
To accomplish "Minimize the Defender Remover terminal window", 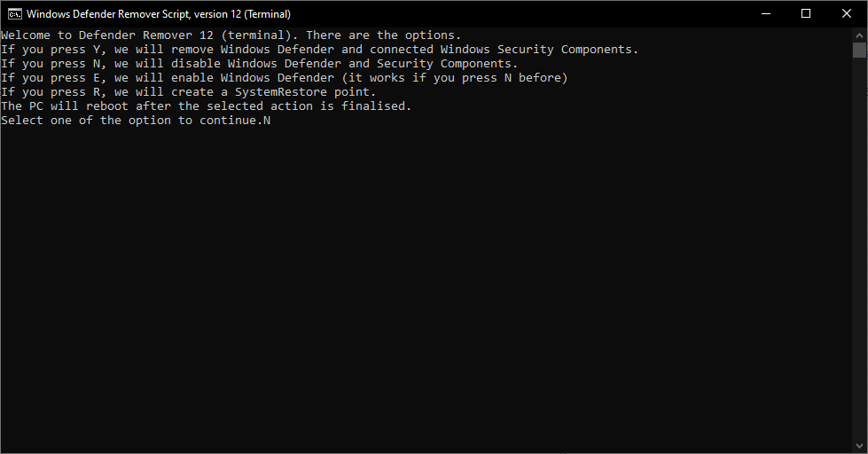I will [x=766, y=14].
